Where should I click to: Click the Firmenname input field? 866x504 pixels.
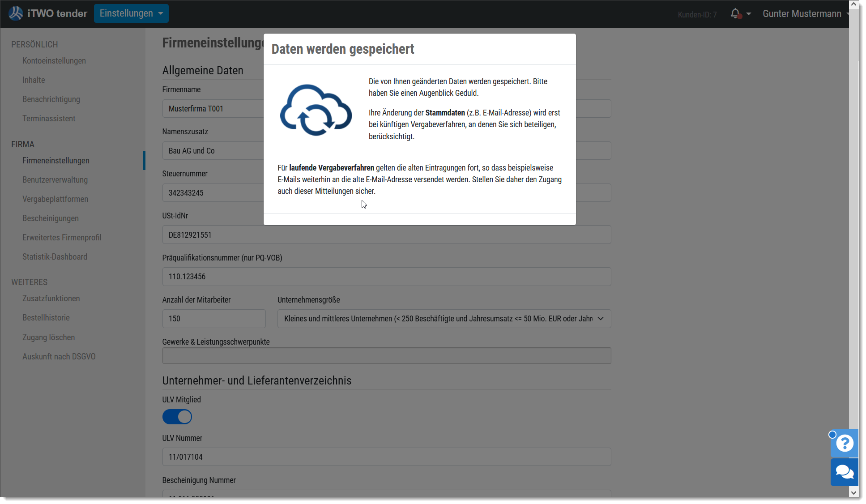coord(213,109)
